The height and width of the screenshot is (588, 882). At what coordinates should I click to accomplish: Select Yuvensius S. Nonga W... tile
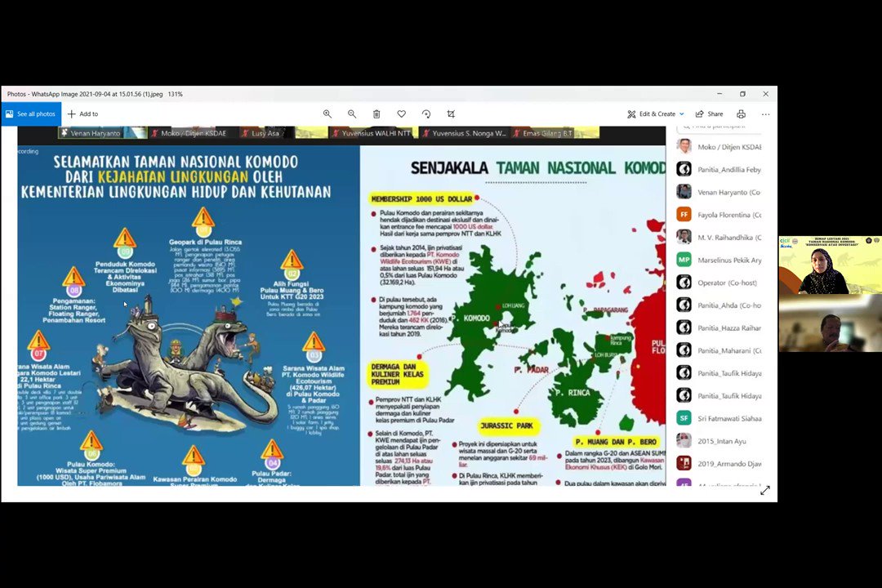pos(464,133)
